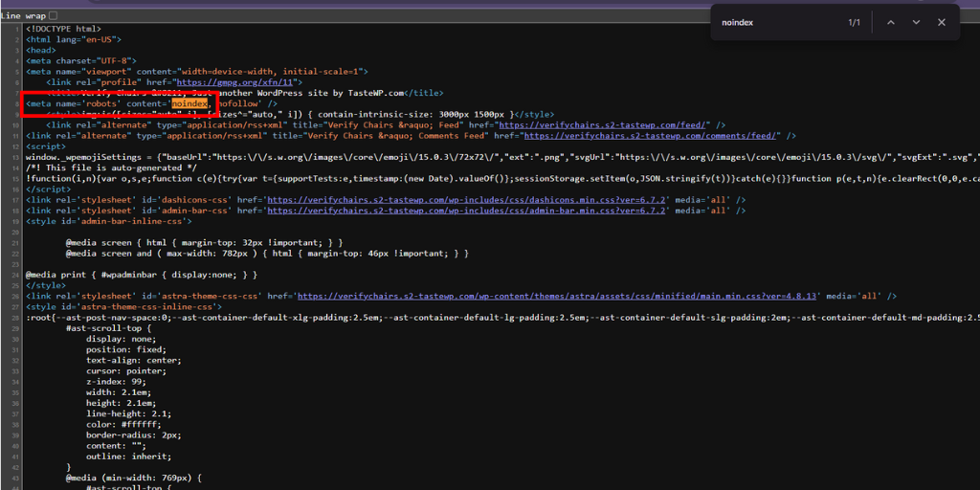
Task: Click the 'color: #ffffff;' CSS line
Action: click(x=124, y=424)
